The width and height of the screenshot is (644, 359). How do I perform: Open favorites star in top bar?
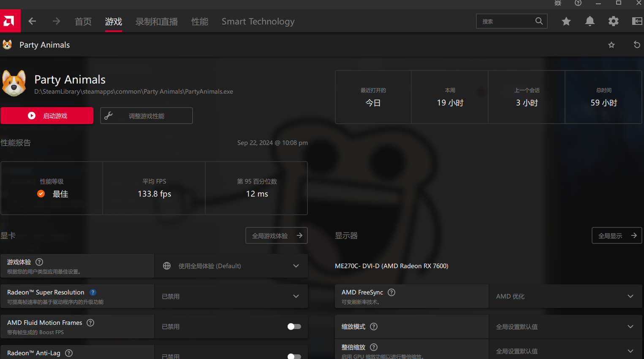click(x=566, y=21)
